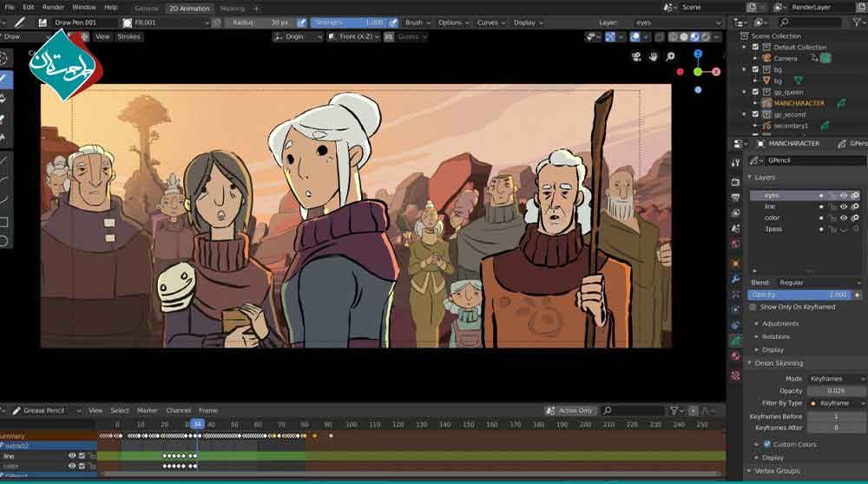This screenshot has width=868, height=484.
Task: Enable Show Only On Keyframed checkbox
Action: tap(753, 307)
